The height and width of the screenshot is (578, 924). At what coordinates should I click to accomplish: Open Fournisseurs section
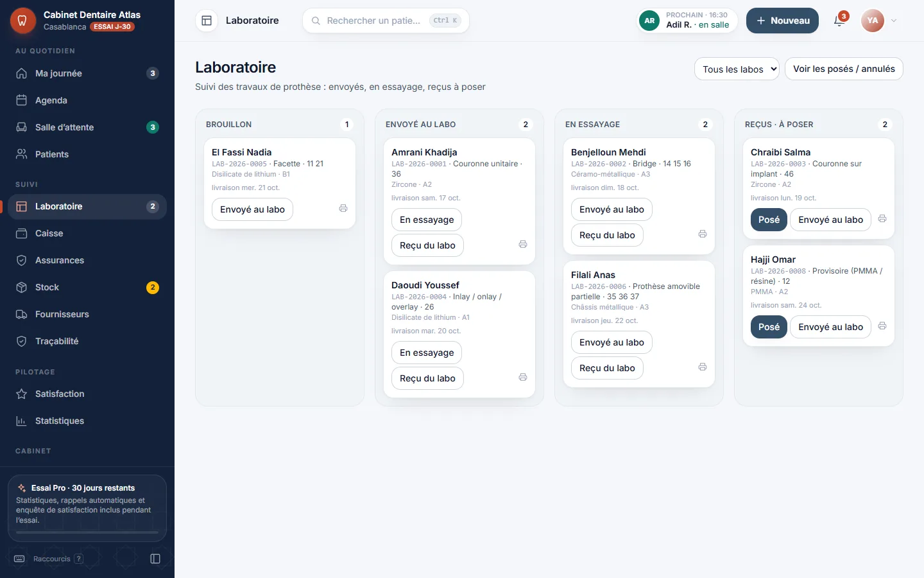pos(87,314)
